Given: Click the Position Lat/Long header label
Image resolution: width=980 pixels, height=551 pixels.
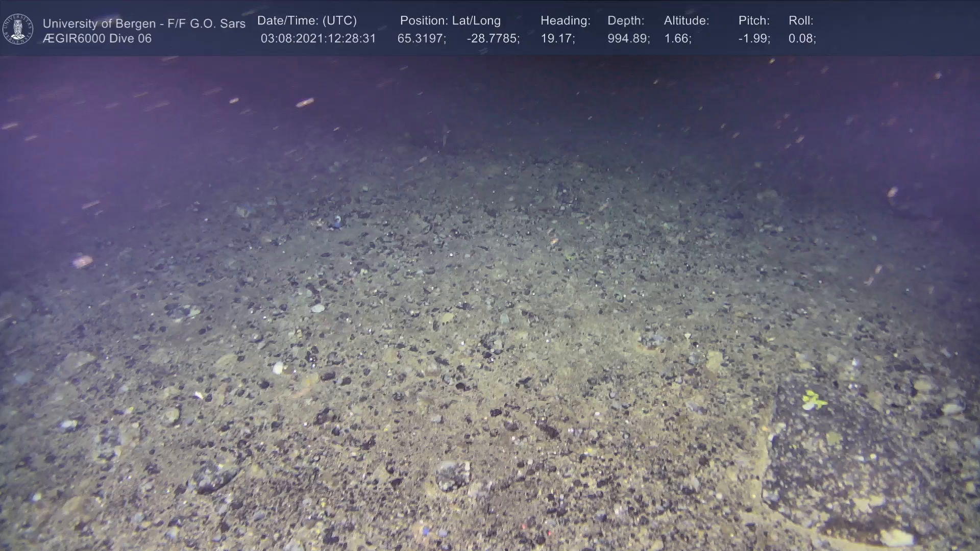Looking at the screenshot, I should pyautogui.click(x=450, y=21).
